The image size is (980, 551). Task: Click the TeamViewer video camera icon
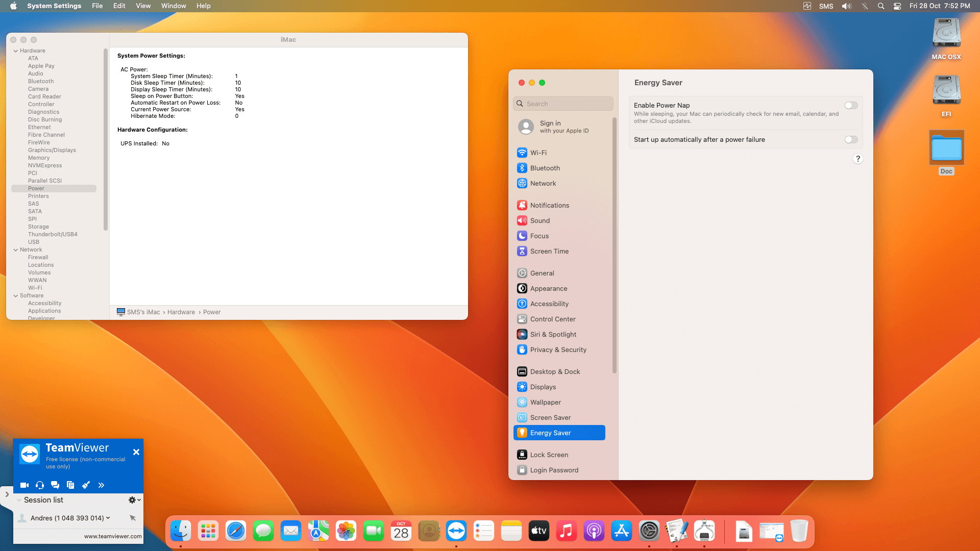coord(24,485)
